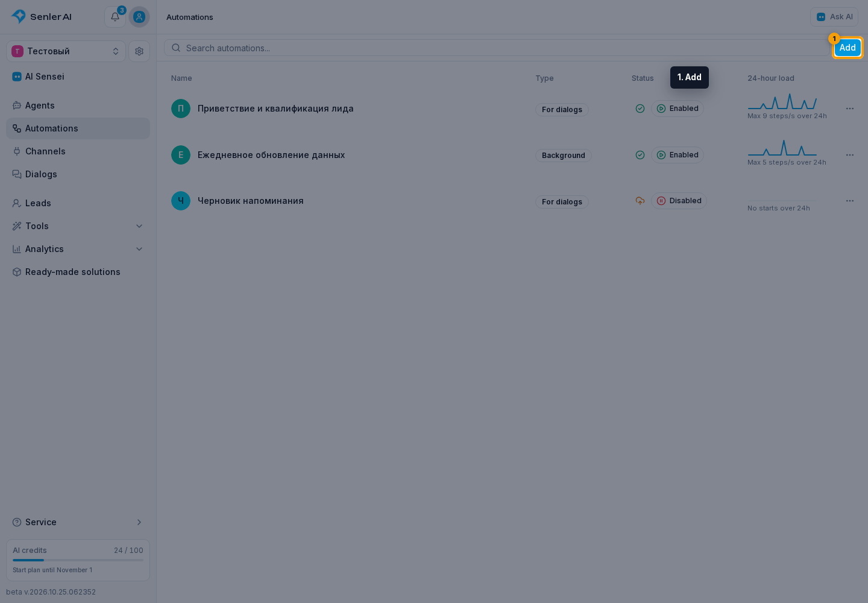
Task: Toggle Enabled status of Ежедневное обновление
Action: (678, 155)
